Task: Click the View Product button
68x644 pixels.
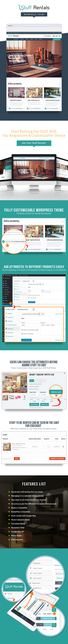Action: coord(34,405)
